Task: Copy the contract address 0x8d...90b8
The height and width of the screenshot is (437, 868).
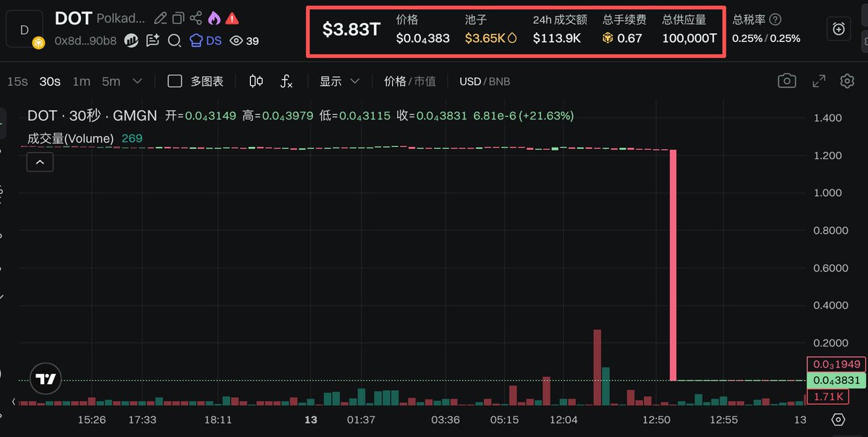Action: click(x=85, y=41)
